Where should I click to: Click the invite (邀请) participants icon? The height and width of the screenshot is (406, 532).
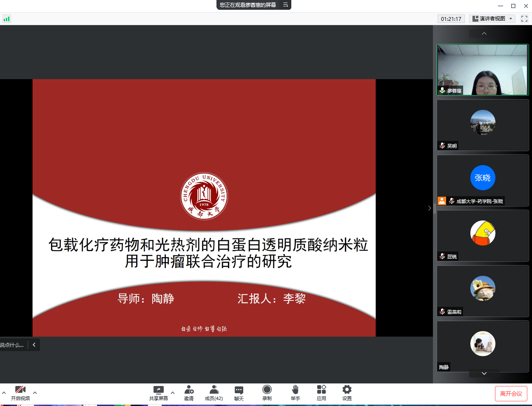click(189, 393)
